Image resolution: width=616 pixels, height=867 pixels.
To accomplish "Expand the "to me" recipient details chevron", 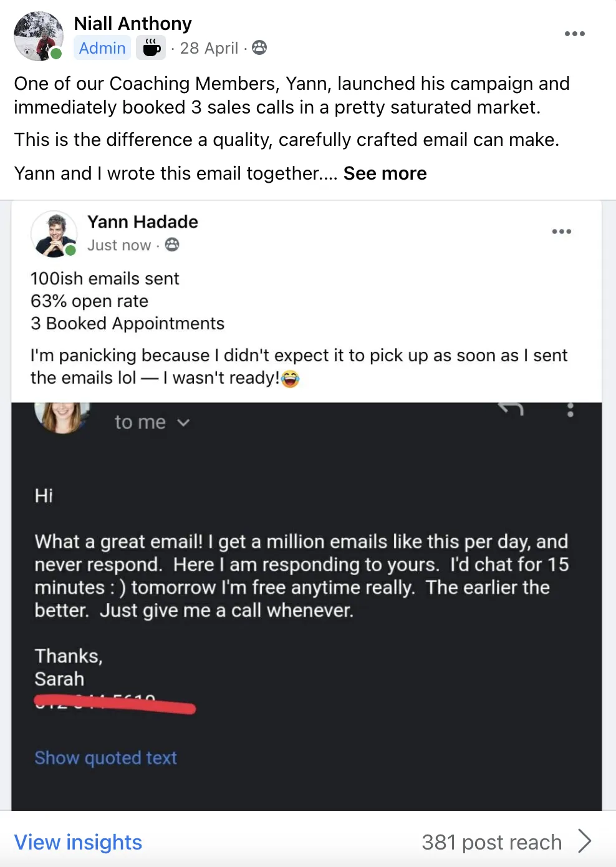I will point(183,422).
